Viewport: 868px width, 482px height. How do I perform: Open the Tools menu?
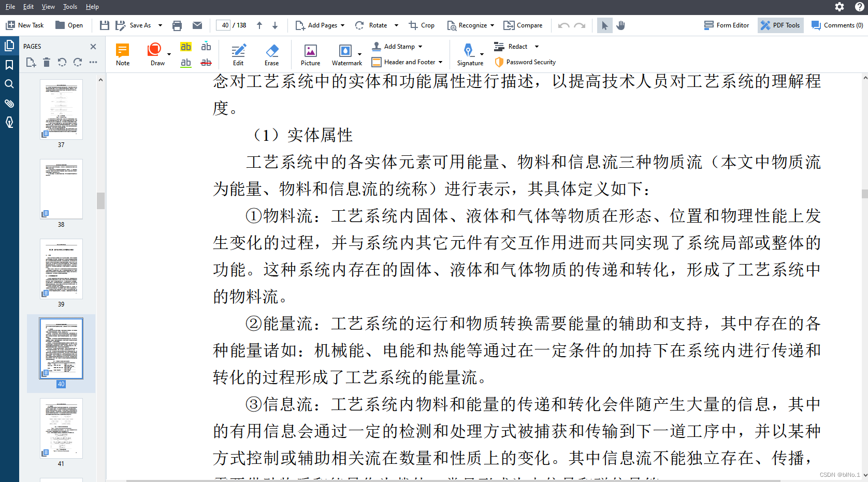coord(69,7)
